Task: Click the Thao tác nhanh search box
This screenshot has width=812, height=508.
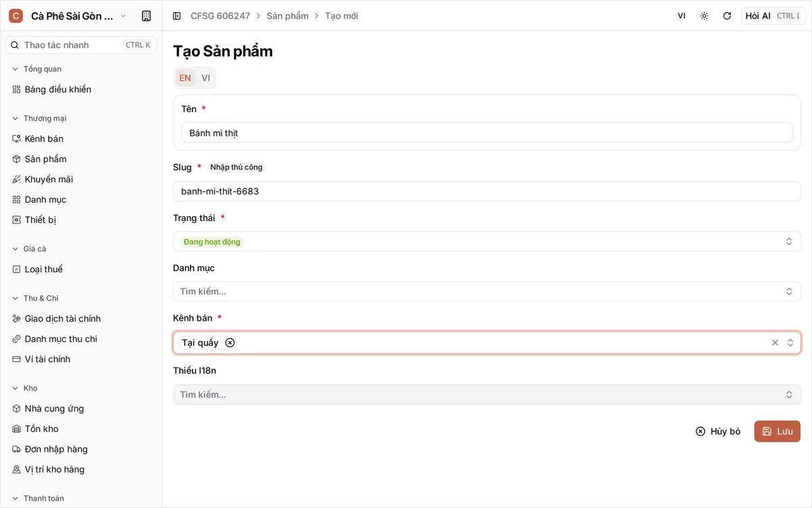Action: pos(81,45)
